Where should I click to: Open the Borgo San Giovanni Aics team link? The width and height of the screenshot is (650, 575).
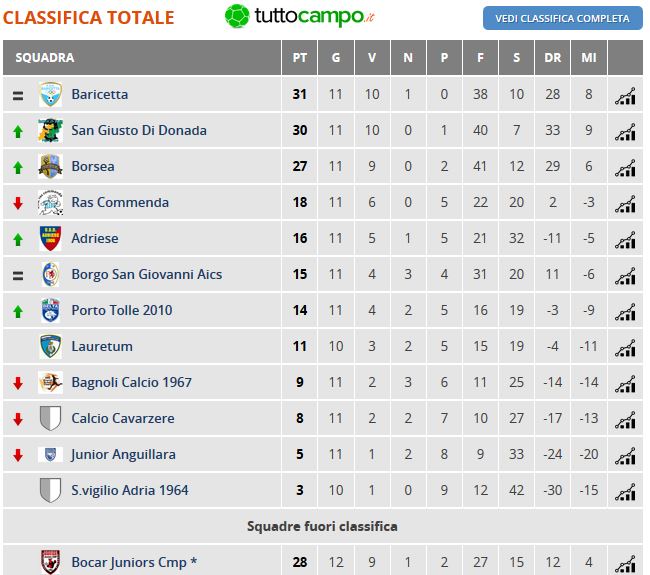click(147, 274)
